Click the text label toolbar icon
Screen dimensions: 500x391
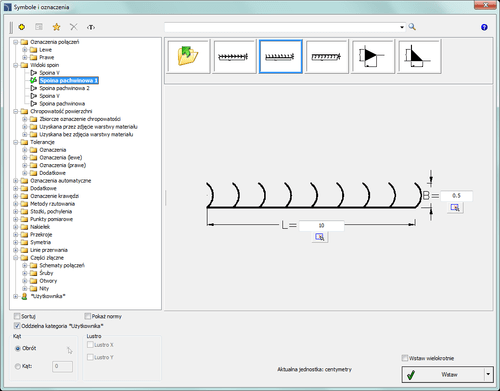coord(91,27)
